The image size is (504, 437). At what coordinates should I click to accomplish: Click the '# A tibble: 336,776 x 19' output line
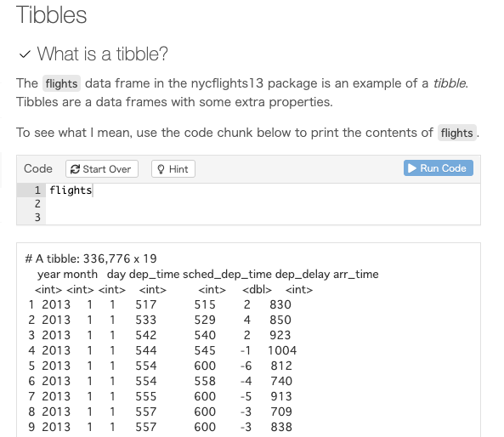(x=91, y=258)
